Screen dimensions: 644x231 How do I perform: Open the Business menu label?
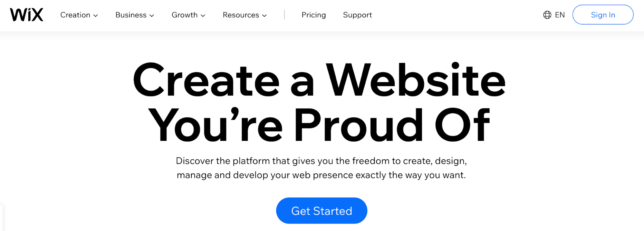[131, 15]
